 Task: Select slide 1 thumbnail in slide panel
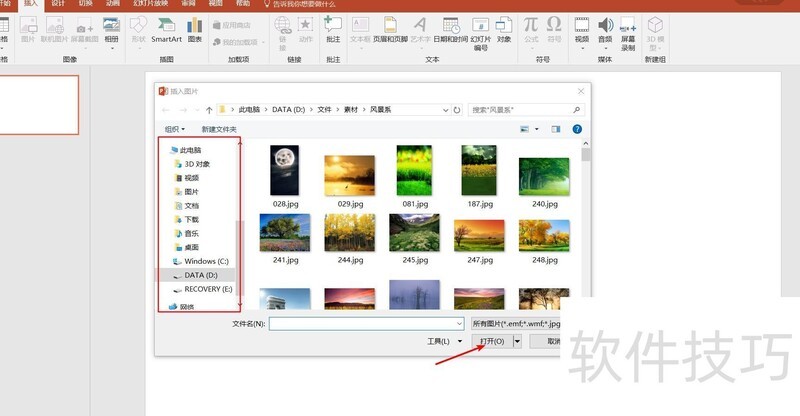[39, 105]
